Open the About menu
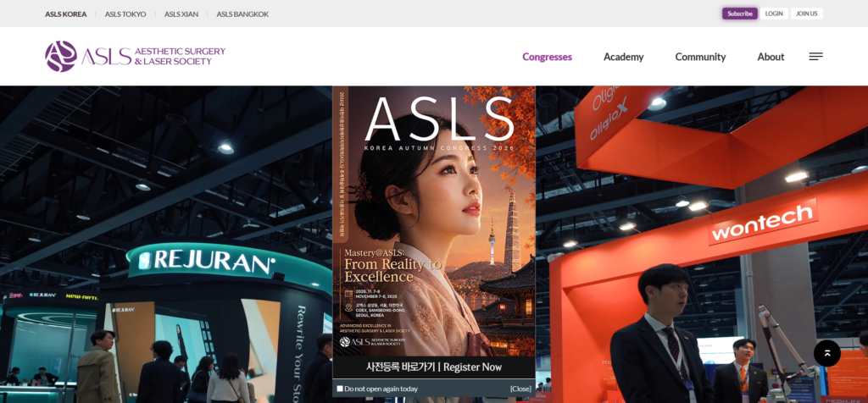This screenshot has height=403, width=868. 771,57
